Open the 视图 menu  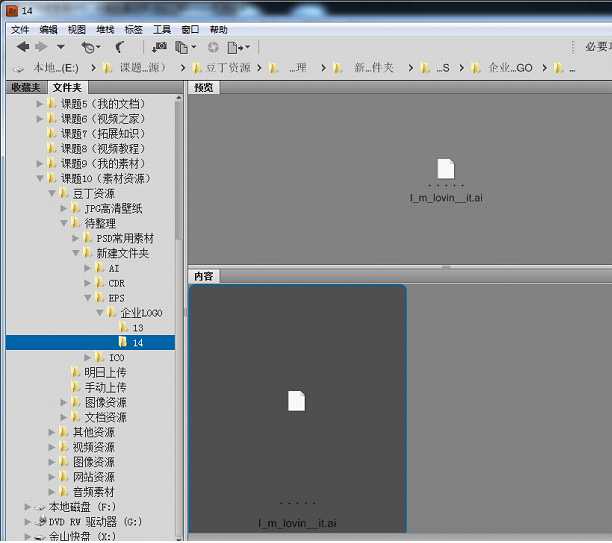(77, 30)
